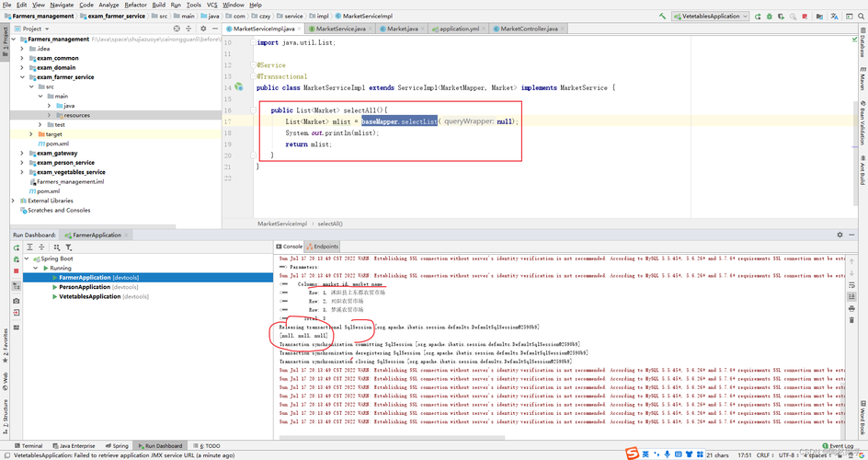Click the Build project hammer icon

(x=662, y=17)
